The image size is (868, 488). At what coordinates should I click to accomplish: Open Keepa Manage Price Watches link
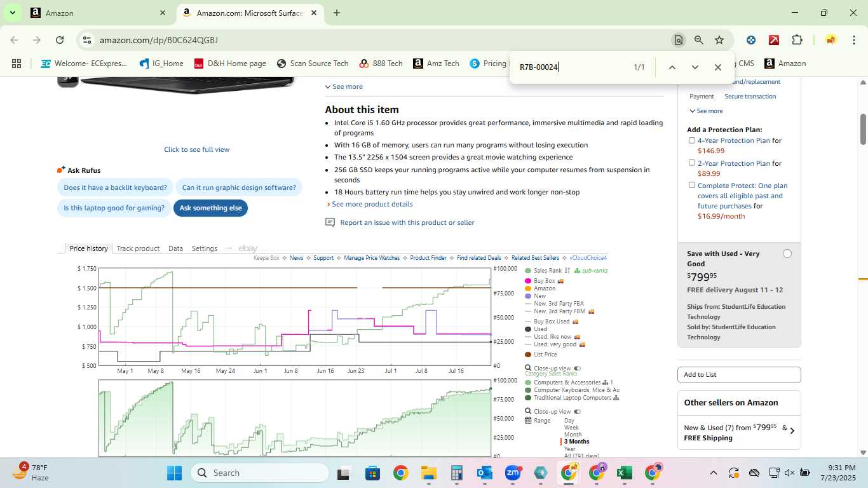372,258
